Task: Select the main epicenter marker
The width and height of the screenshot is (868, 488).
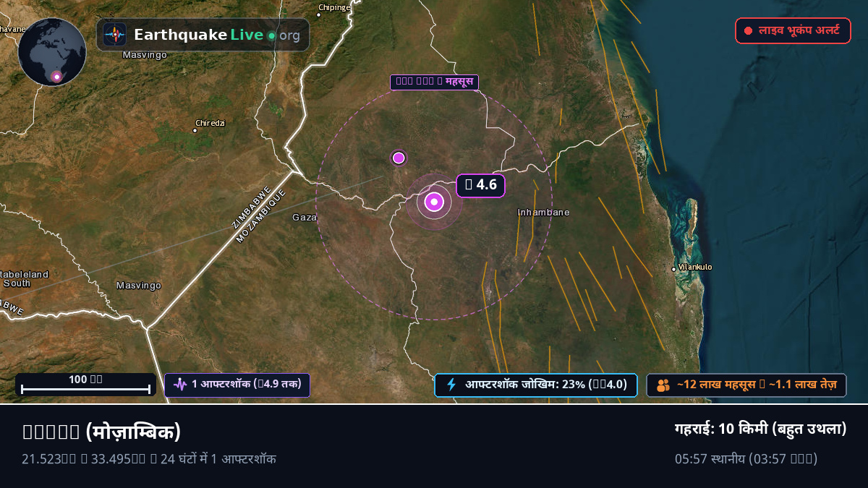Action: point(434,202)
